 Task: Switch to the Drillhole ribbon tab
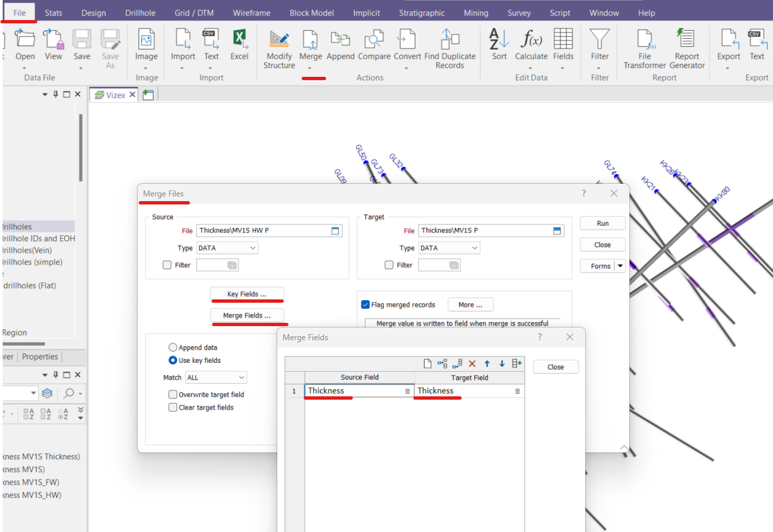click(x=139, y=13)
